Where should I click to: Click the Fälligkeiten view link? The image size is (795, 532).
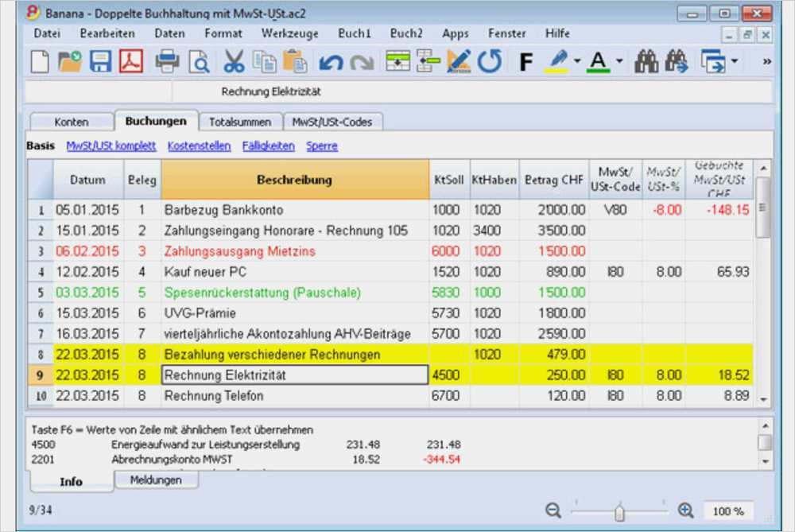pyautogui.click(x=270, y=146)
